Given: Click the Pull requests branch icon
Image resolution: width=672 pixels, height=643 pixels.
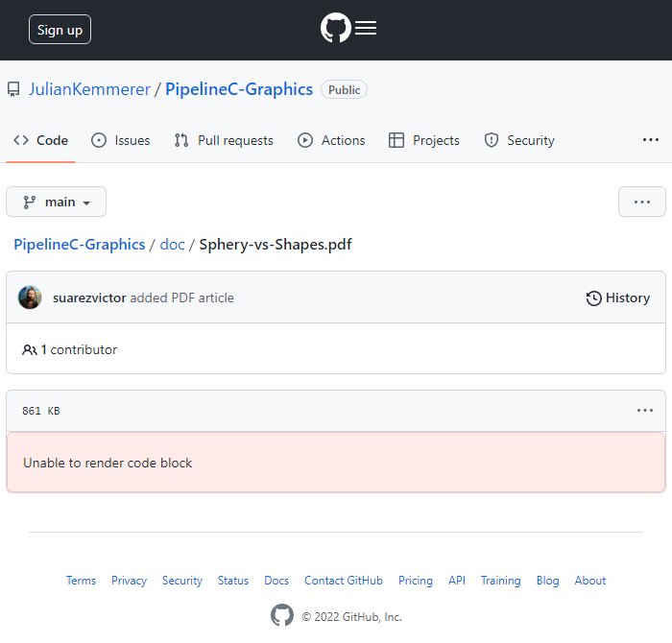Looking at the screenshot, I should (x=181, y=140).
